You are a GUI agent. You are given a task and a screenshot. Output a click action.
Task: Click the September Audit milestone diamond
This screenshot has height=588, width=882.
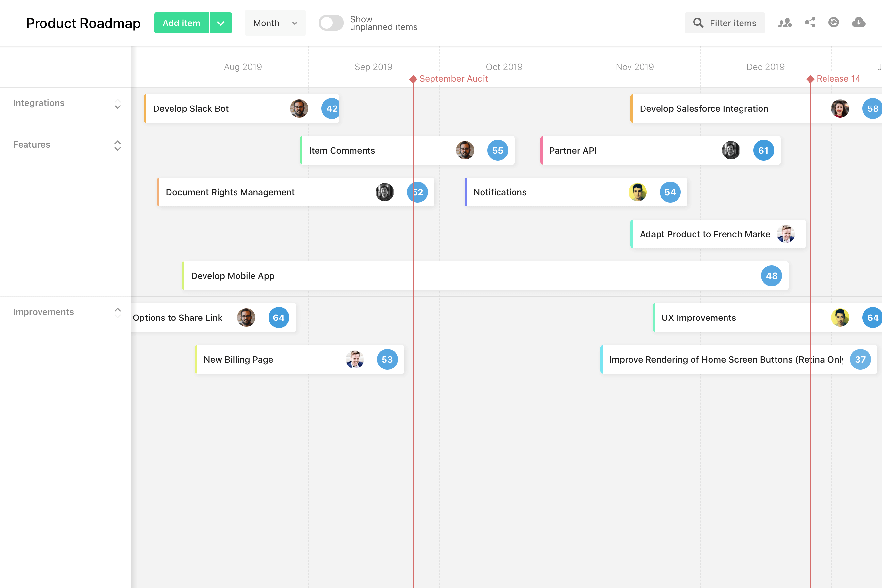pos(413,79)
